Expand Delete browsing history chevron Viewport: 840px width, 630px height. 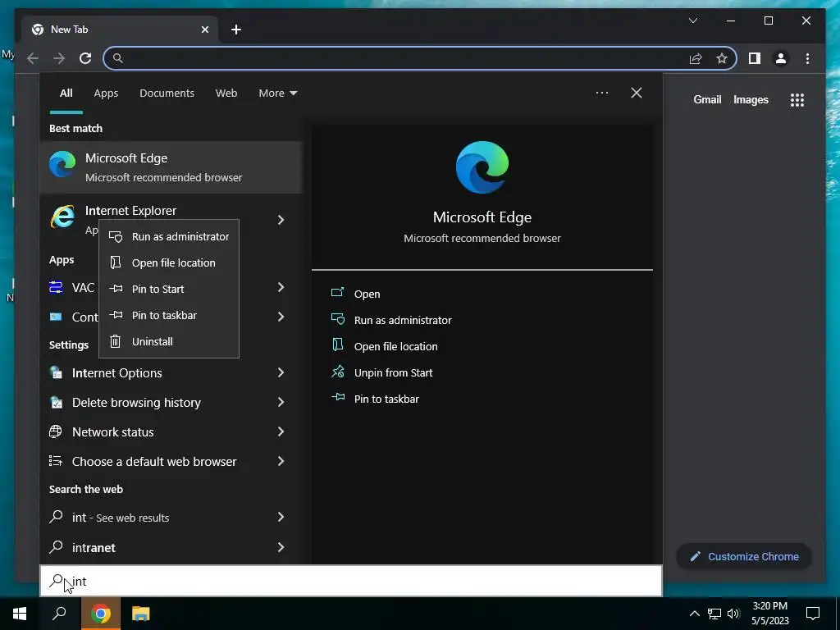[281, 402]
